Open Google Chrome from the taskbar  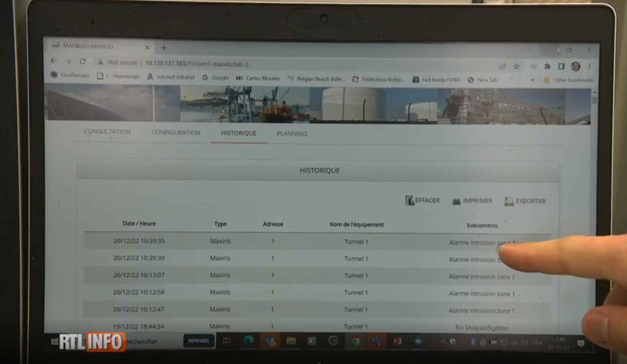coord(355,341)
